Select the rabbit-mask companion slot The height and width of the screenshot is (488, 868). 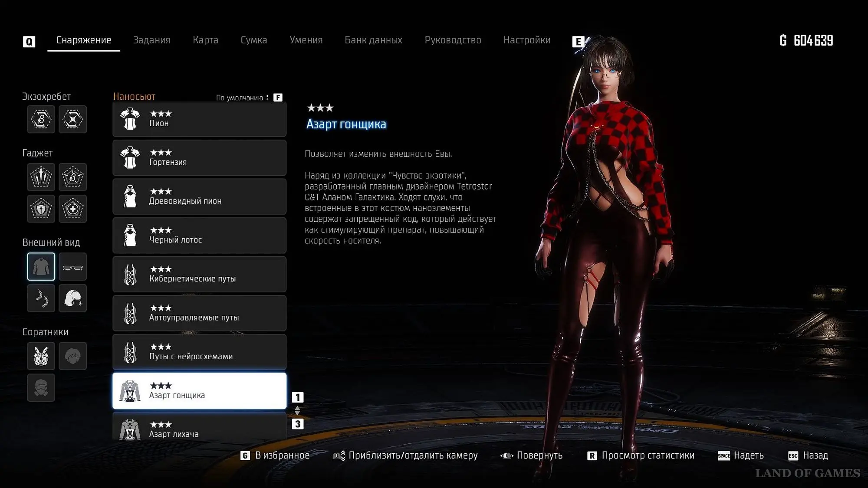[x=41, y=356]
